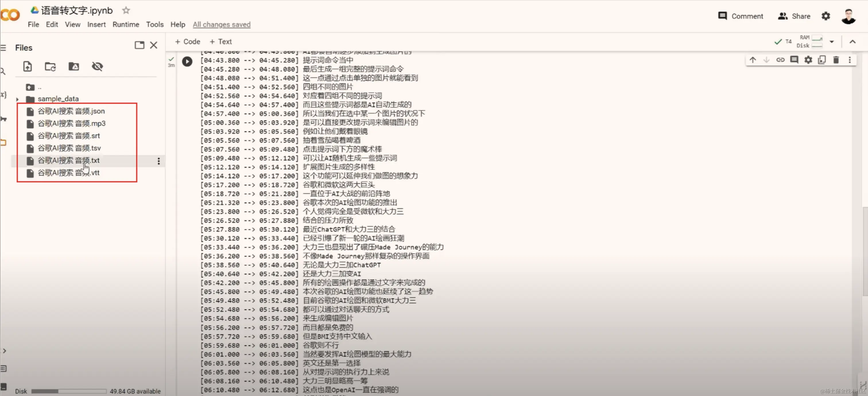Click output line '英文还是第一选择'
868x396 pixels.
331,363
